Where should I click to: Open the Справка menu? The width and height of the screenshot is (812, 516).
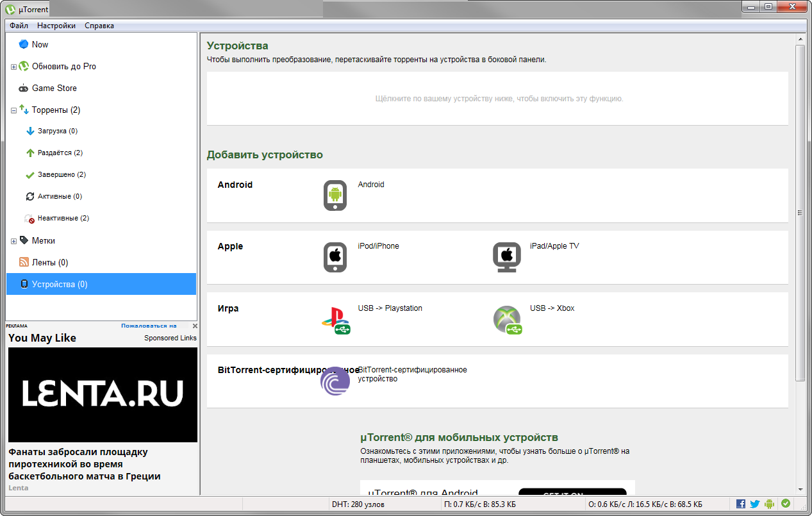click(x=99, y=26)
